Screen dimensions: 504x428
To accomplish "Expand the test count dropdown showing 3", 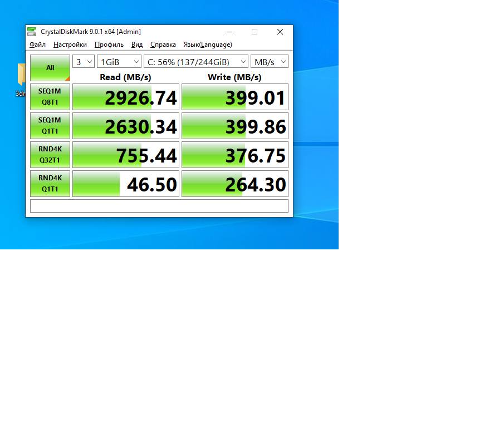I will click(x=84, y=62).
